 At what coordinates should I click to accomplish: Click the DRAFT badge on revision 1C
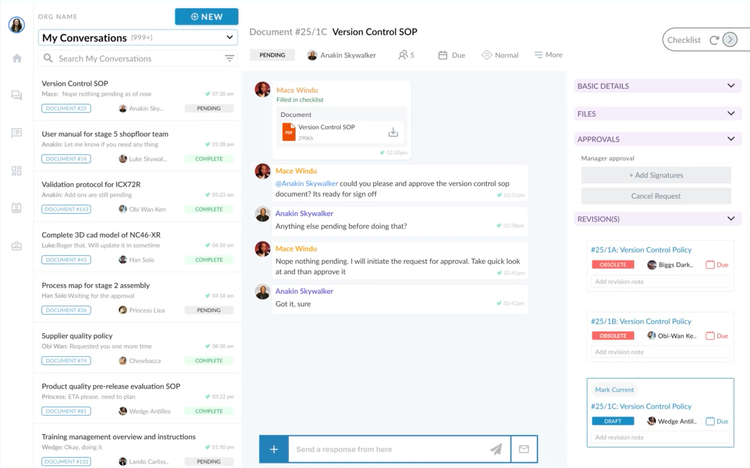pyautogui.click(x=613, y=421)
